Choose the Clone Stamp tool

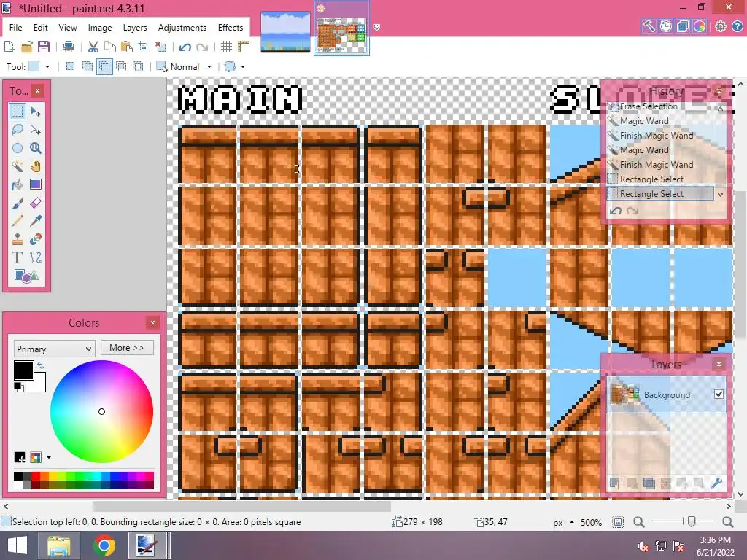(18, 239)
